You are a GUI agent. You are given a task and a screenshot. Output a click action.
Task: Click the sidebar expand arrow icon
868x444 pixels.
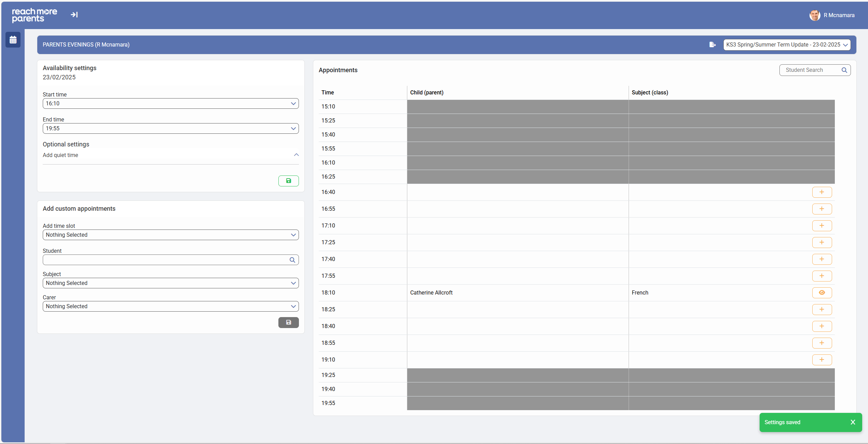click(x=74, y=15)
